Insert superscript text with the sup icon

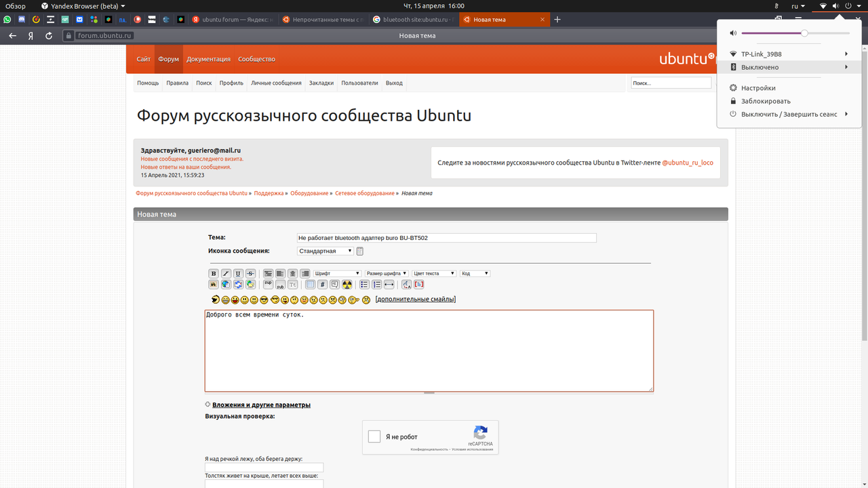coord(268,283)
